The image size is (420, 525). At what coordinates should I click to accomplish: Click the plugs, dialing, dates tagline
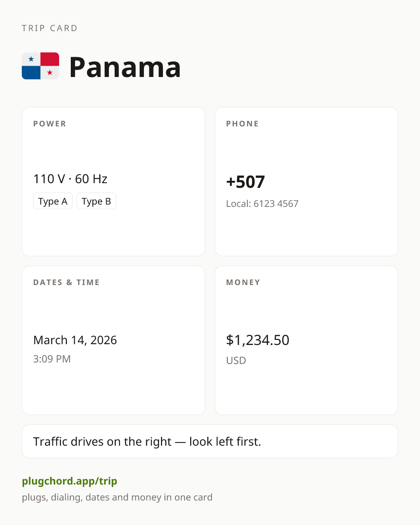[117, 497]
